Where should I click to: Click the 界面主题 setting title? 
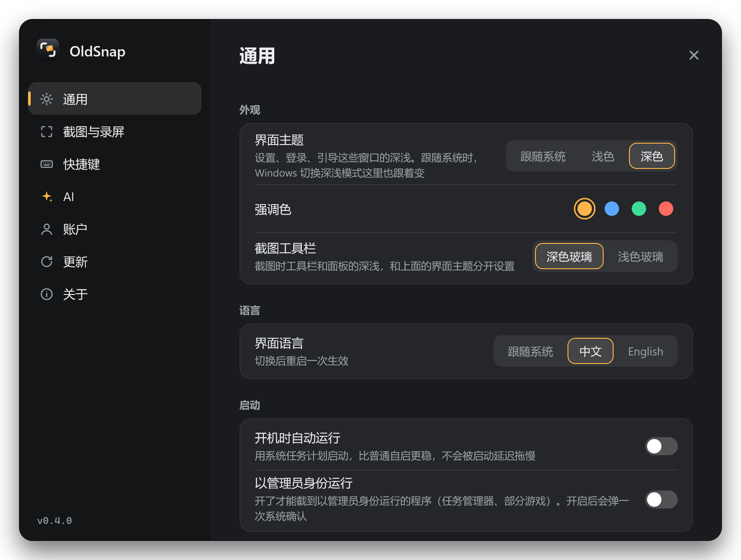279,140
